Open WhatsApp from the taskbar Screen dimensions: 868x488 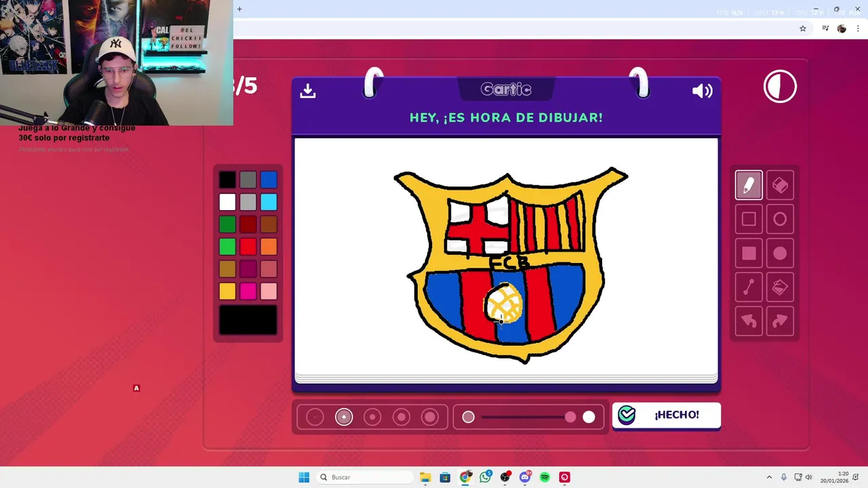(x=485, y=477)
